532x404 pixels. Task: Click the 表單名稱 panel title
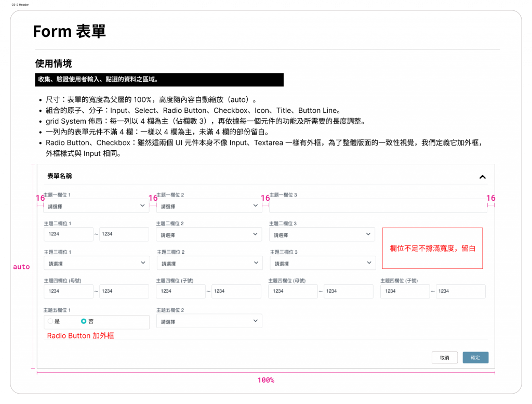click(x=59, y=176)
